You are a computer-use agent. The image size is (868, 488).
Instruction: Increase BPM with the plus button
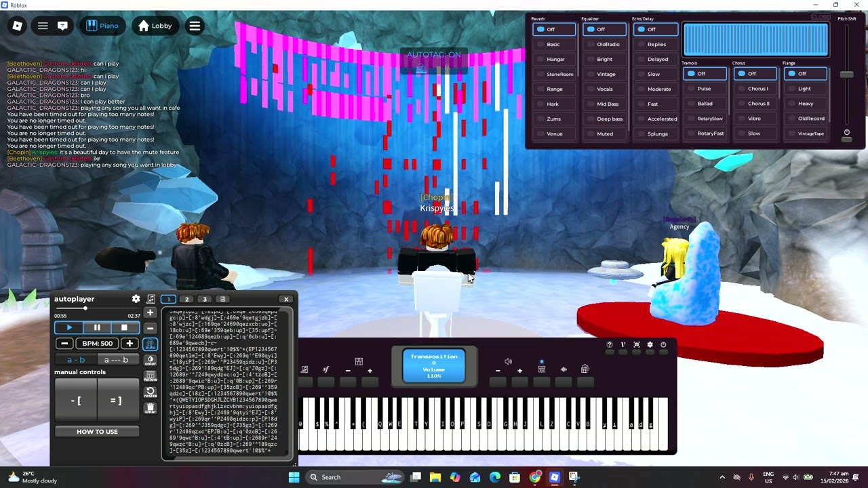130,344
